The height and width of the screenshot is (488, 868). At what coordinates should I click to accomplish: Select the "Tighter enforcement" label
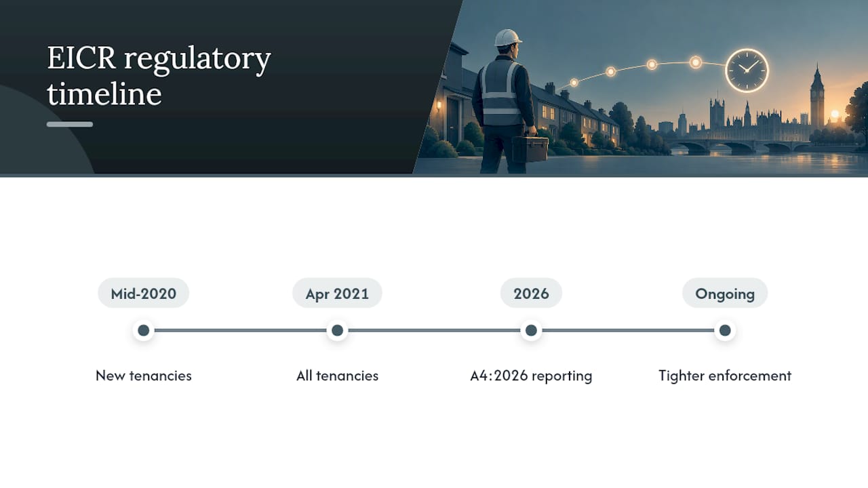(725, 375)
